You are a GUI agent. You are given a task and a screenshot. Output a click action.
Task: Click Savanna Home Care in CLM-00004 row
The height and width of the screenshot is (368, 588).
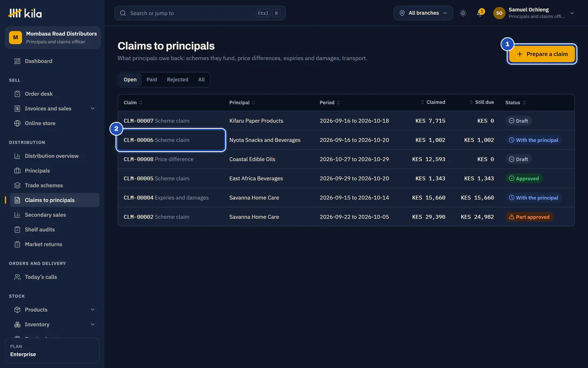point(254,197)
